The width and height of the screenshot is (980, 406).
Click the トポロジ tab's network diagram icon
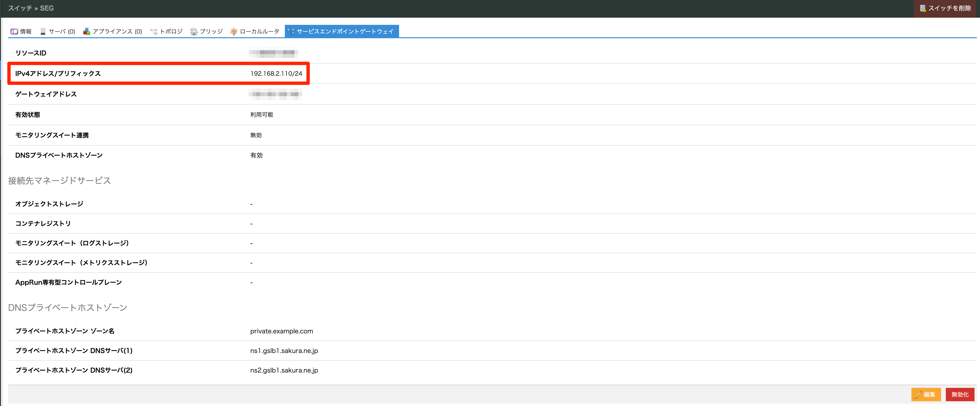[154, 32]
